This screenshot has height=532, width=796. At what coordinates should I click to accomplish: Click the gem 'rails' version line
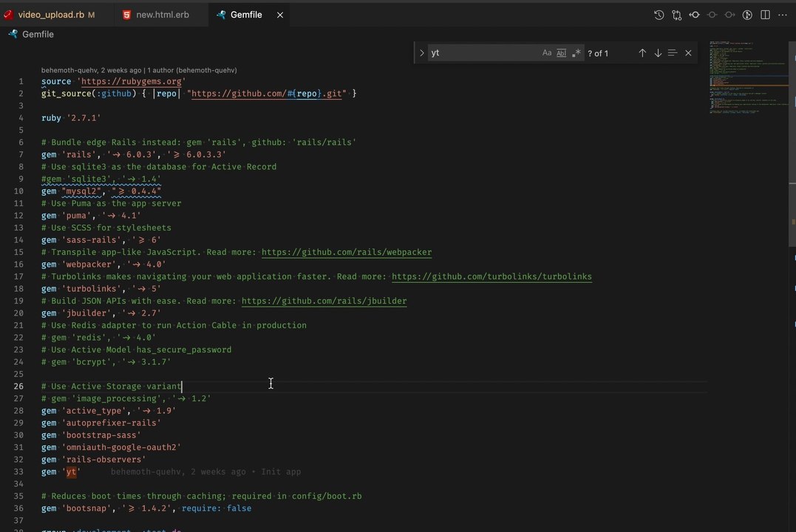(134, 154)
